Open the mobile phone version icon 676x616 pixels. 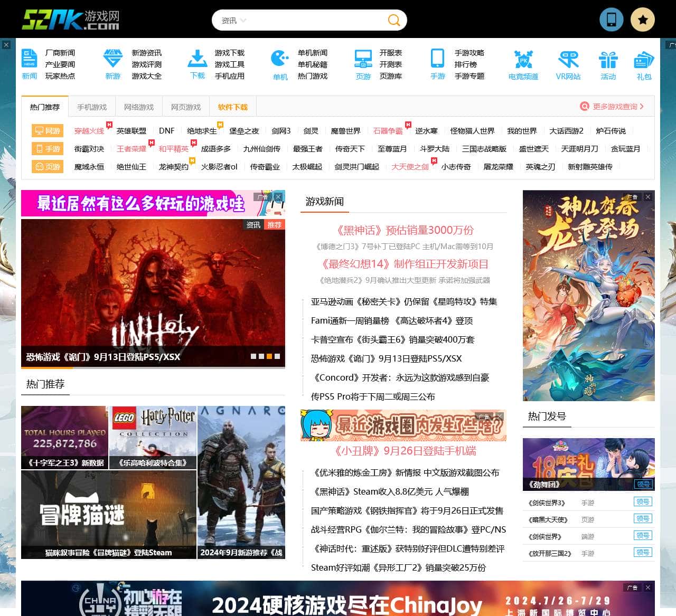click(611, 20)
